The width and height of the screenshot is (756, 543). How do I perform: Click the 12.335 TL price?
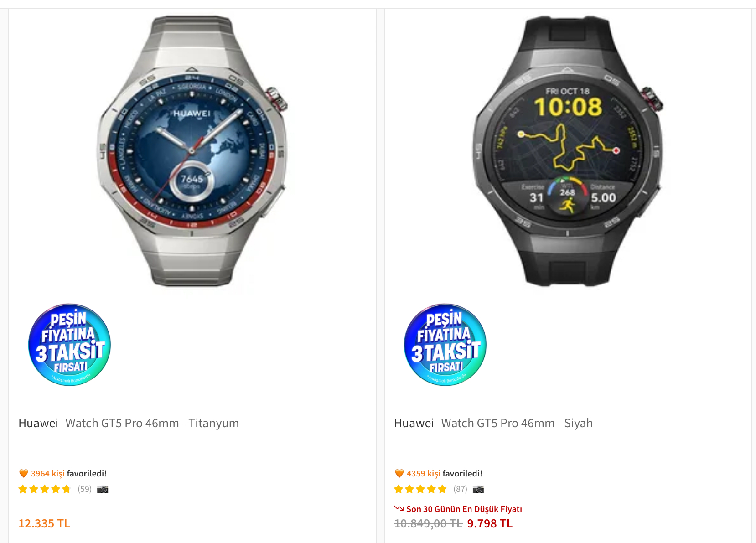[44, 523]
